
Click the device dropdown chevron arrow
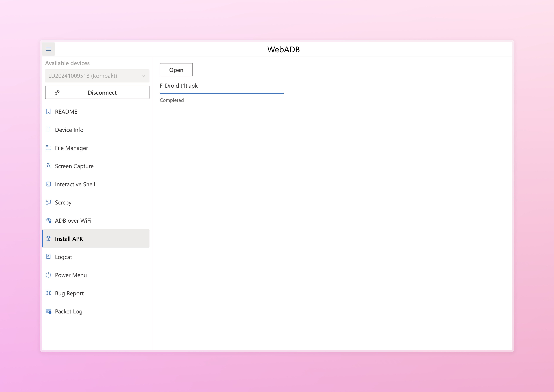(x=144, y=76)
